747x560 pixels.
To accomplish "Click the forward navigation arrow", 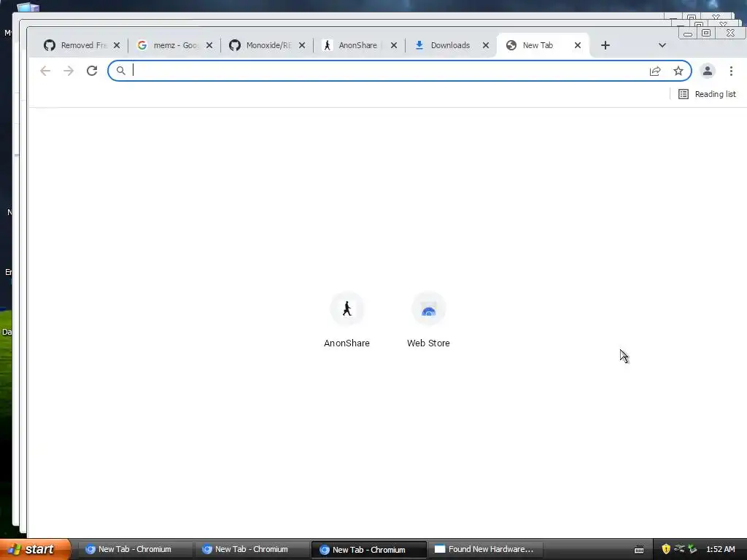I will 69,71.
